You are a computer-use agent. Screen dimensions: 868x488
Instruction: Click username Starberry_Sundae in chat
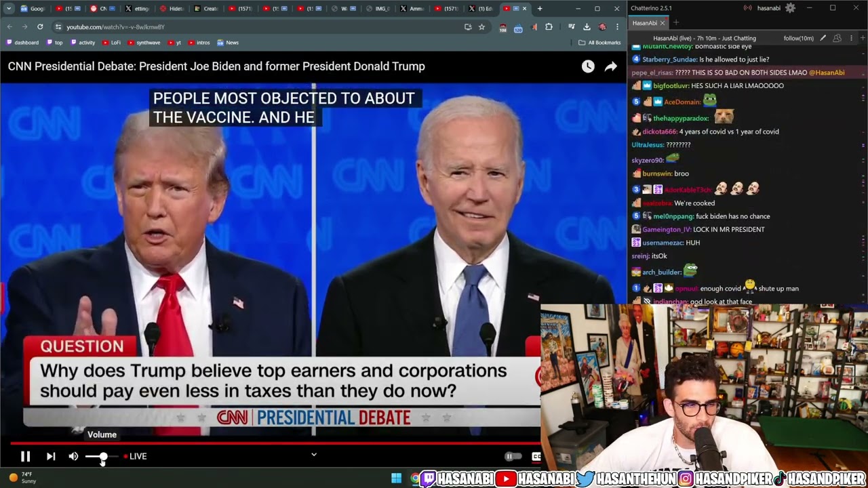pos(670,59)
